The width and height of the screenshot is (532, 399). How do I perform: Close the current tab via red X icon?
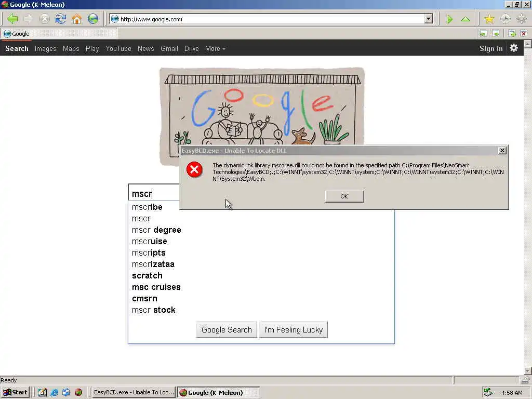coord(524,33)
